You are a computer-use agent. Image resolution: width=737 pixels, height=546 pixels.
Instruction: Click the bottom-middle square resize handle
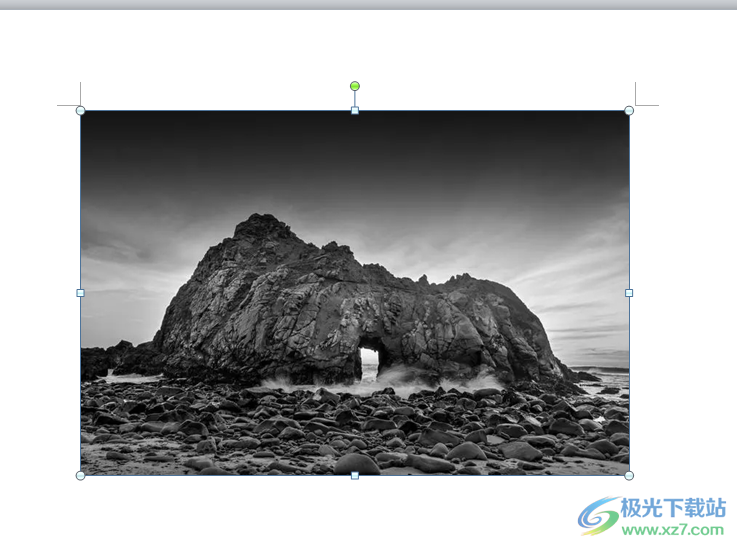[355, 476]
